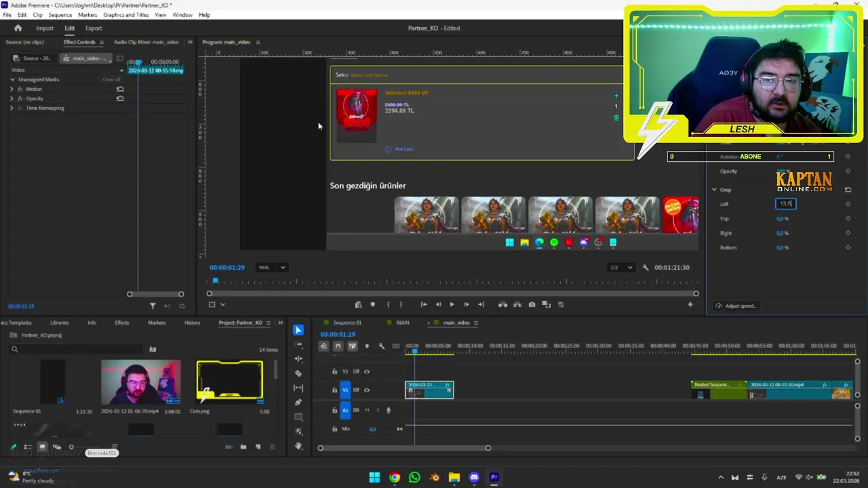Open the Windows Start menu
Viewport: 868px width, 488px height.
[x=374, y=477]
